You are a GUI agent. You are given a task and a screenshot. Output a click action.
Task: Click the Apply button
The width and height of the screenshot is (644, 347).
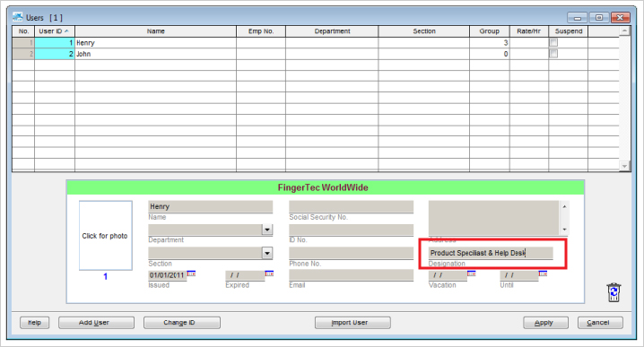[x=545, y=323]
